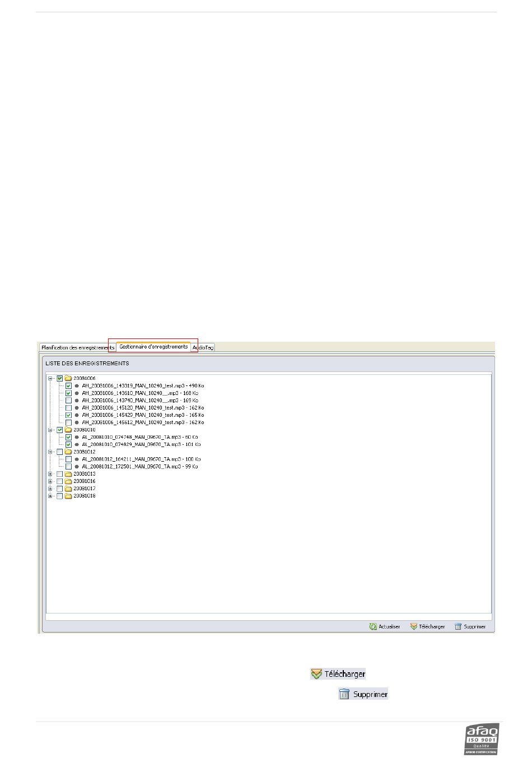Click the Télécharger download icon in the panel footer
Image resolution: width=532 pixels, height=767 pixels.
(414, 626)
